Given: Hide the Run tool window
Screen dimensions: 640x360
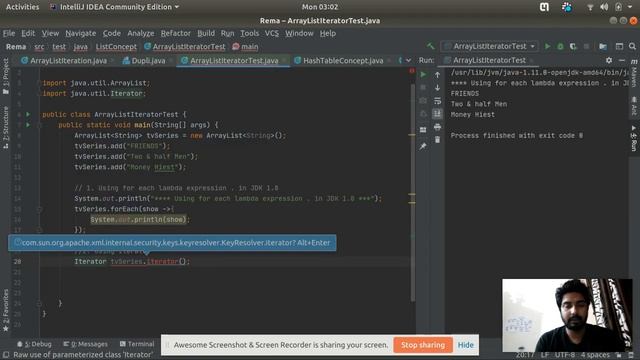Looking at the screenshot, I should click(x=622, y=60).
